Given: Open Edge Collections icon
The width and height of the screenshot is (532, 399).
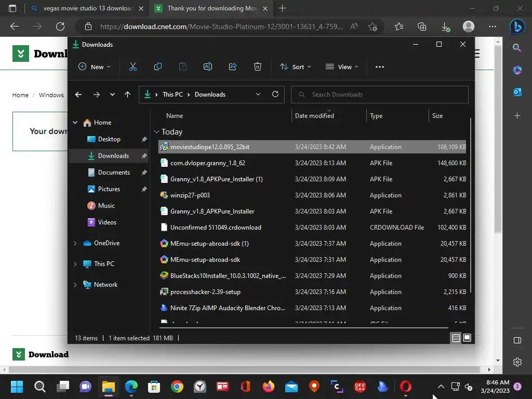Looking at the screenshot, I should tap(422, 26).
